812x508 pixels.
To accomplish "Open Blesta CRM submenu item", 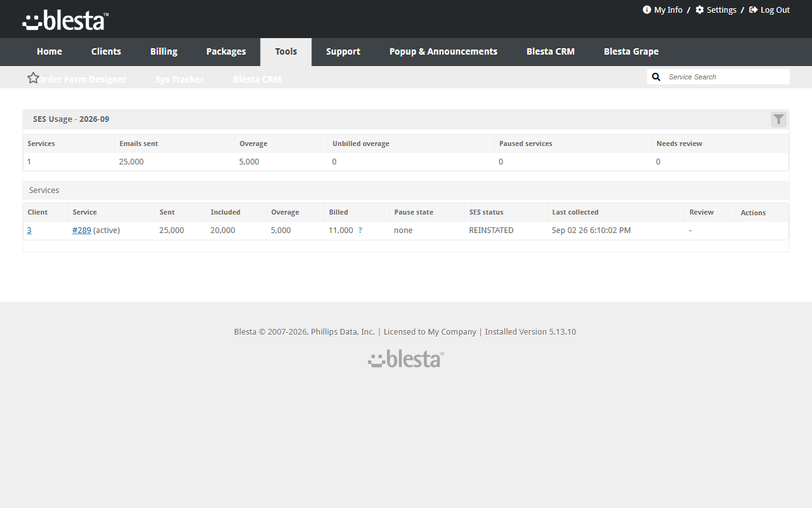I will 257,79.
